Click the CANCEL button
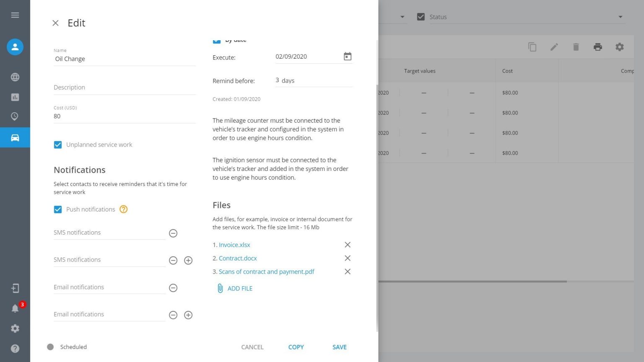The width and height of the screenshot is (644, 362). 252,347
